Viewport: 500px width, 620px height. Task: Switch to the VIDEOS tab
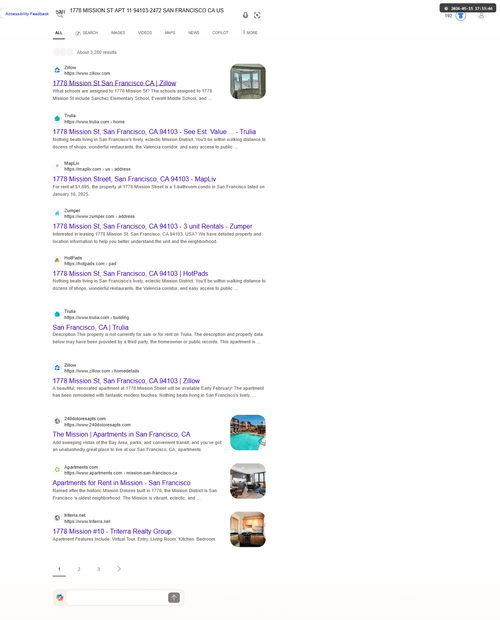pyautogui.click(x=145, y=33)
